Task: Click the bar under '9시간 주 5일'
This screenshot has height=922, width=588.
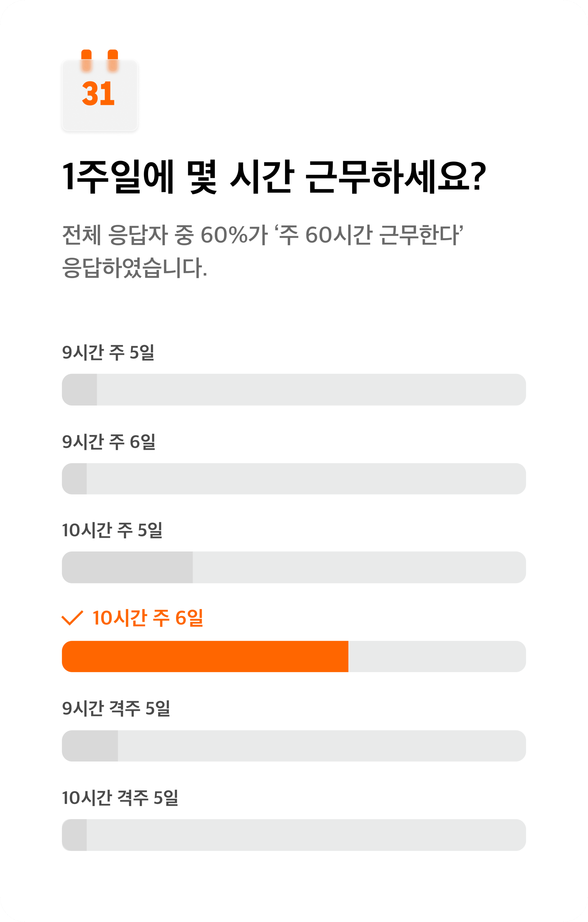Action: tap(294, 389)
